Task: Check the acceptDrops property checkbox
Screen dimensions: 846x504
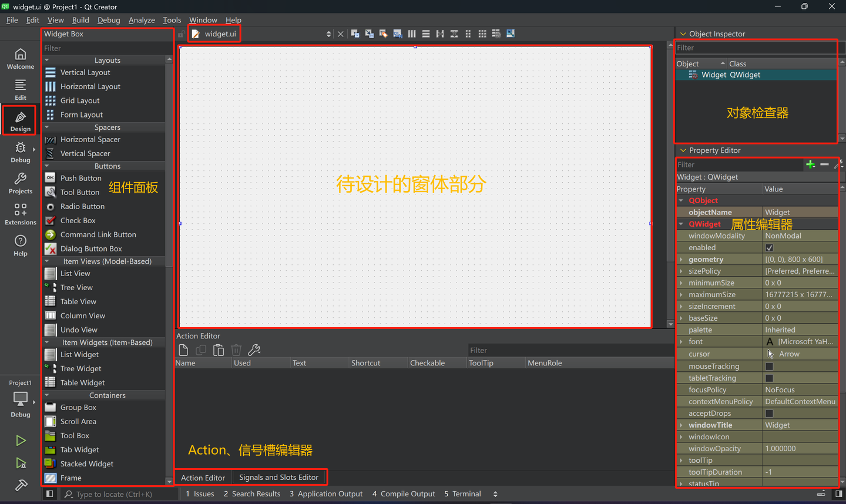Action: coord(770,413)
